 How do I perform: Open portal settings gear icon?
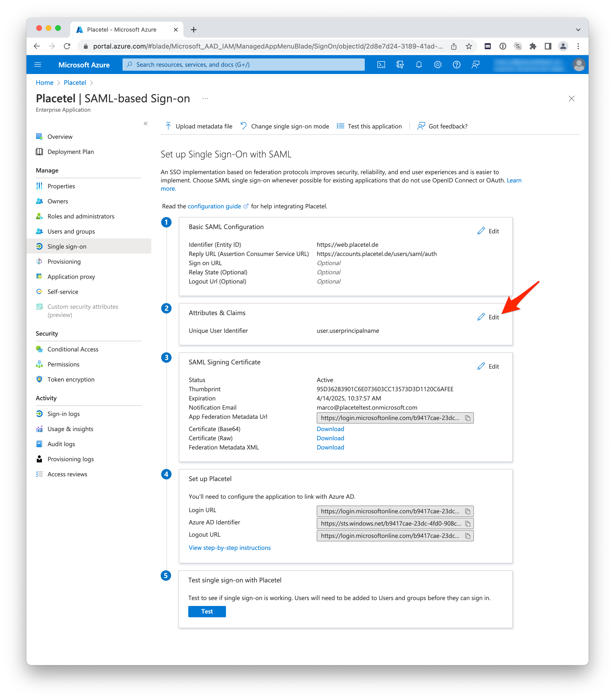pyautogui.click(x=438, y=65)
